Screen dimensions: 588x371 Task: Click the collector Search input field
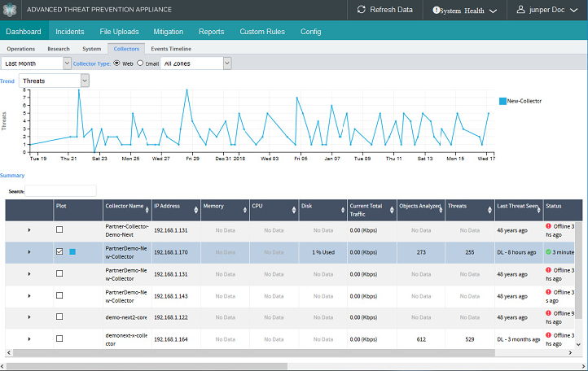pyautogui.click(x=60, y=191)
